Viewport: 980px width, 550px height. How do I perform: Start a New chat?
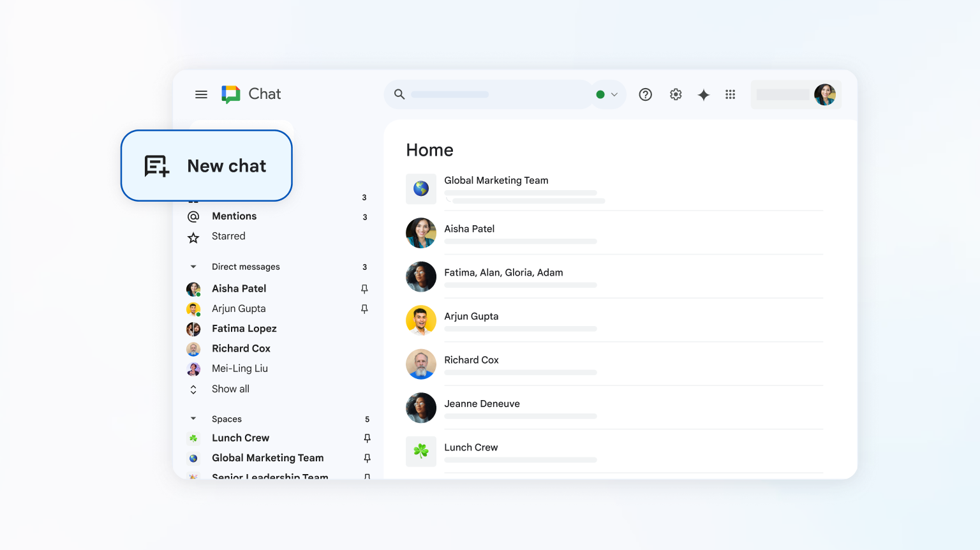click(x=207, y=166)
